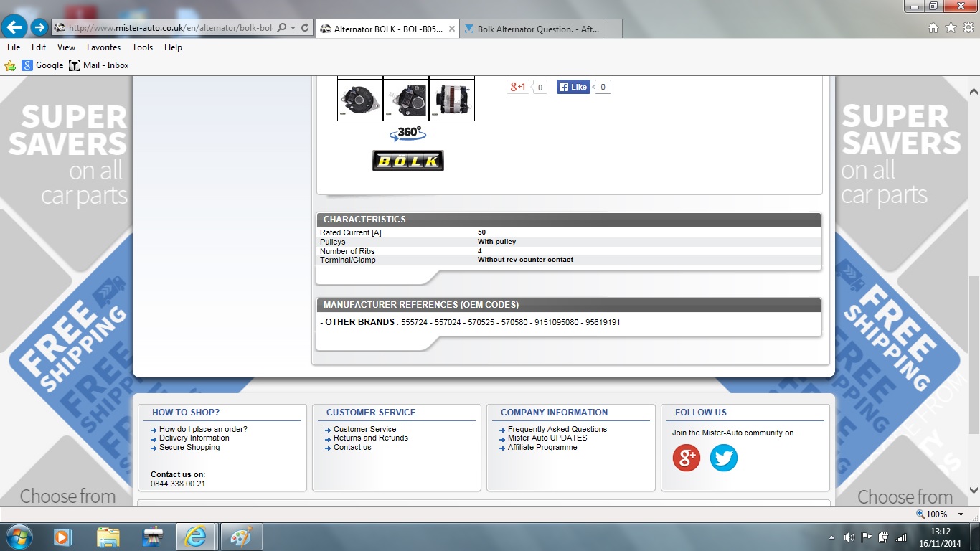Open the Customer Service link
Image resolution: width=980 pixels, height=551 pixels.
(364, 429)
